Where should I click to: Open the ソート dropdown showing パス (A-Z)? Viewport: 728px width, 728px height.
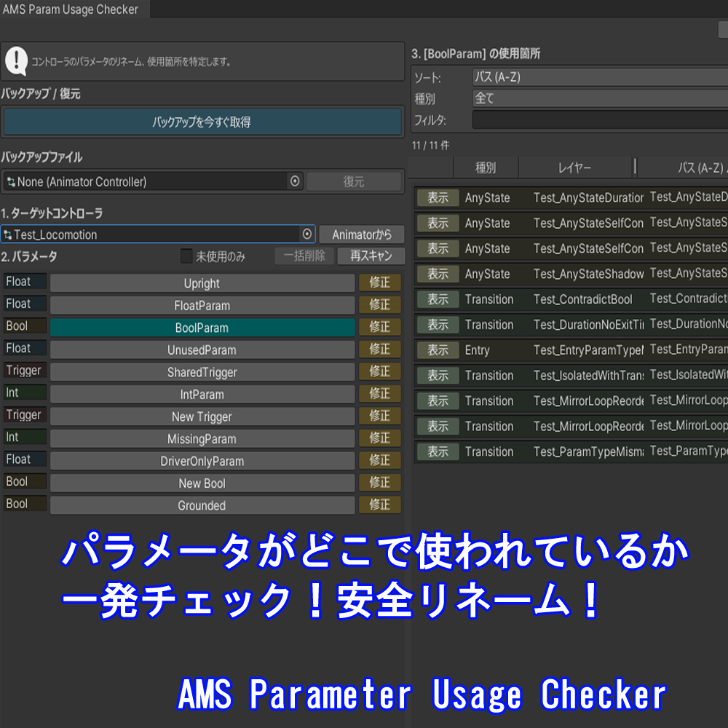pyautogui.click(x=600, y=77)
